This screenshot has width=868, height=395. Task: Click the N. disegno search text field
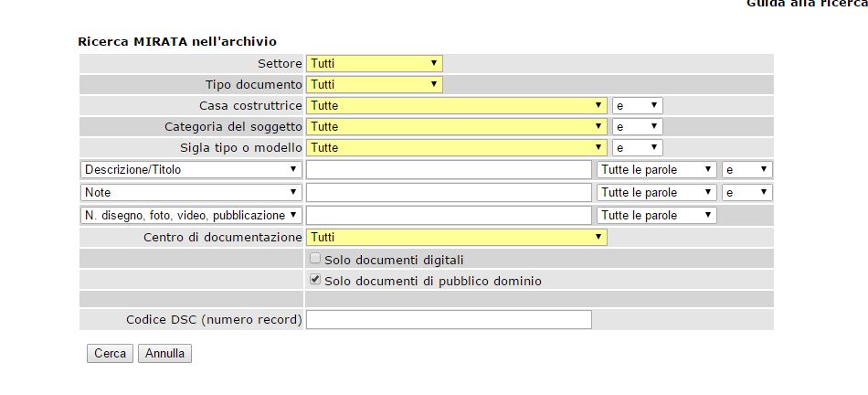[449, 216]
